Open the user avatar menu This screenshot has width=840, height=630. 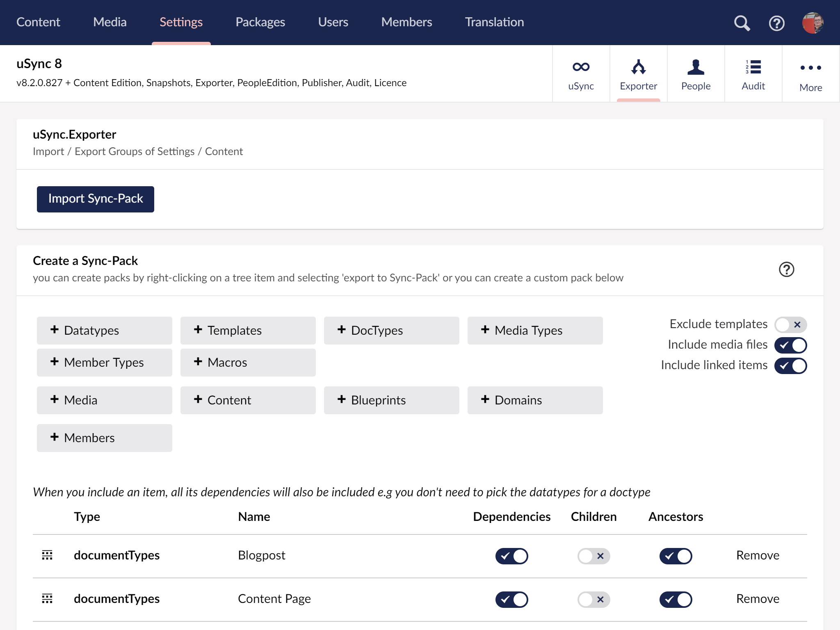[x=812, y=23]
